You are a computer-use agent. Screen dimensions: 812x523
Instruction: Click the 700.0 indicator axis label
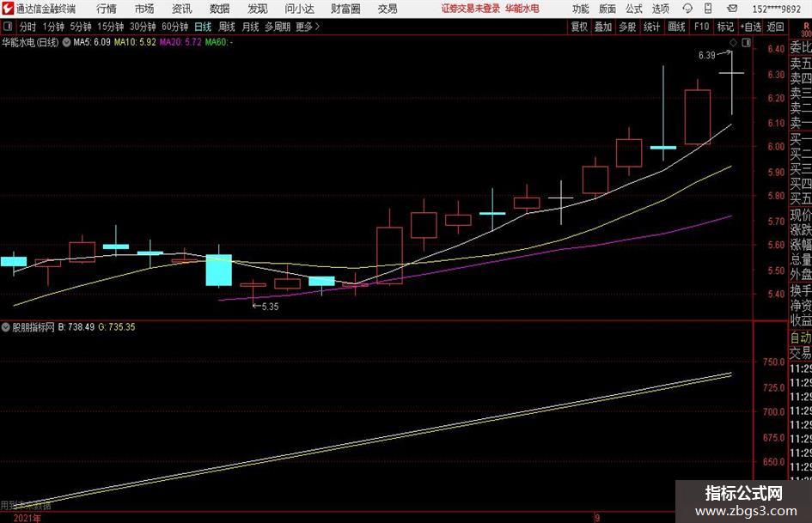(x=773, y=412)
